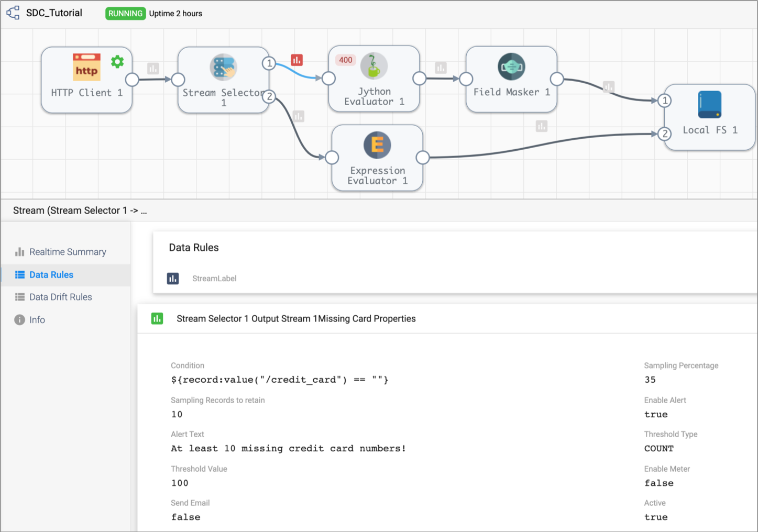Screen dimensions: 758x532
Task: Click the SDC_Tutorial pipeline icon
Action: 13,13
